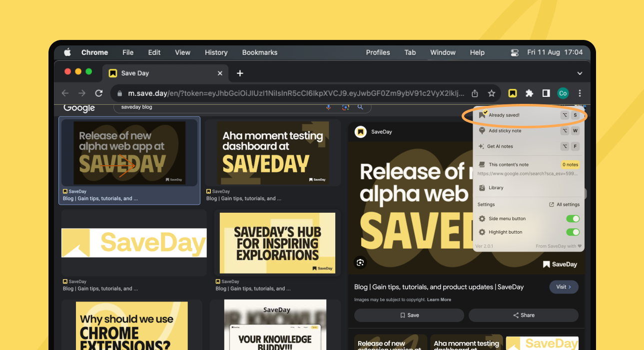Click the Lens icon on the preview image

point(361,262)
